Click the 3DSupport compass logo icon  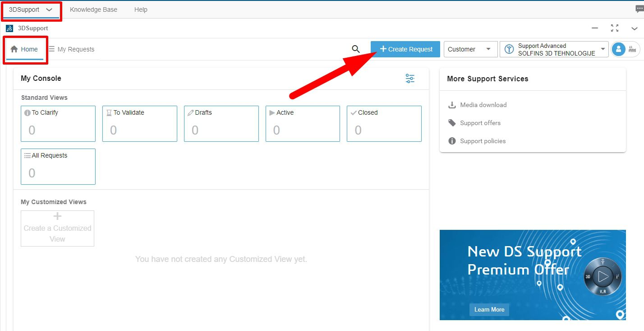(9, 28)
